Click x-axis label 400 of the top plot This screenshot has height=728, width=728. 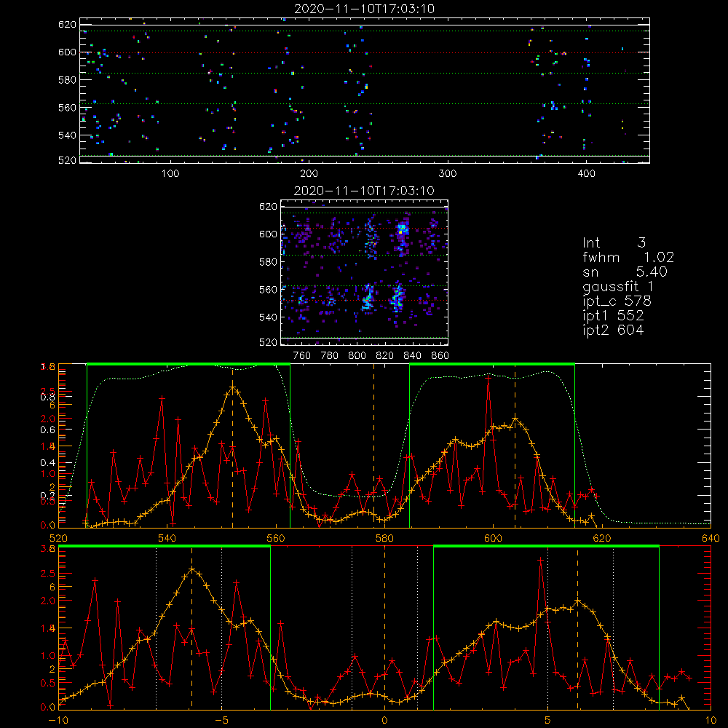point(586,174)
